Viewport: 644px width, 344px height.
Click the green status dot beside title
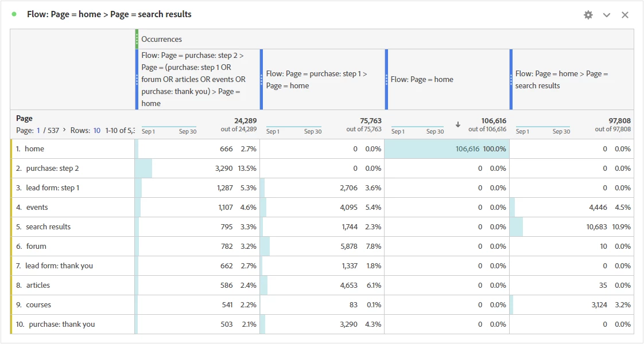pyautogui.click(x=14, y=14)
